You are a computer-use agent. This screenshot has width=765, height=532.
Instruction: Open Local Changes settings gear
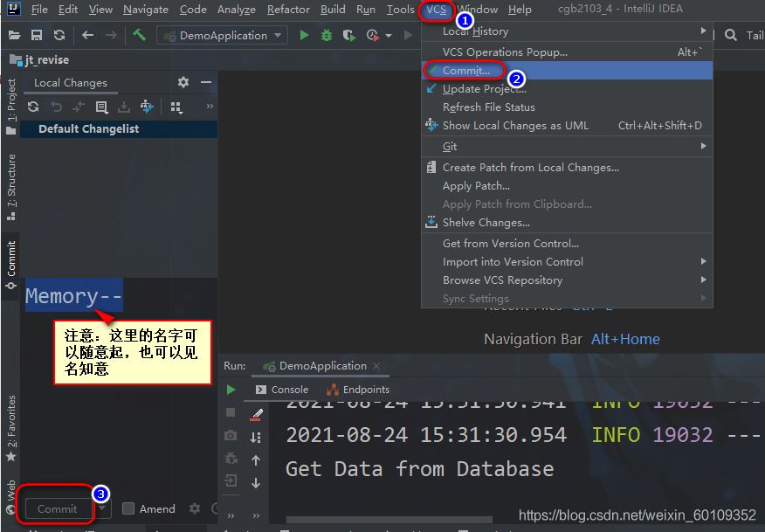coord(183,82)
